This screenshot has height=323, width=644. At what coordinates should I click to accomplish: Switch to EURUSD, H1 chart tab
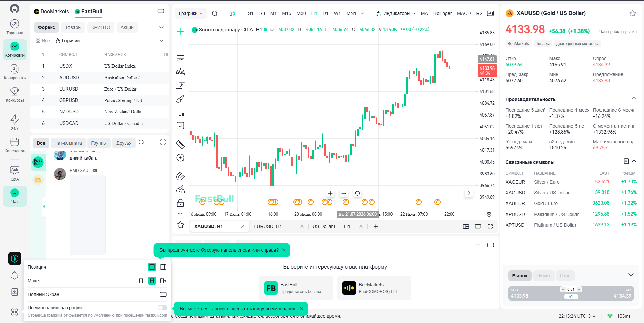[x=268, y=226]
